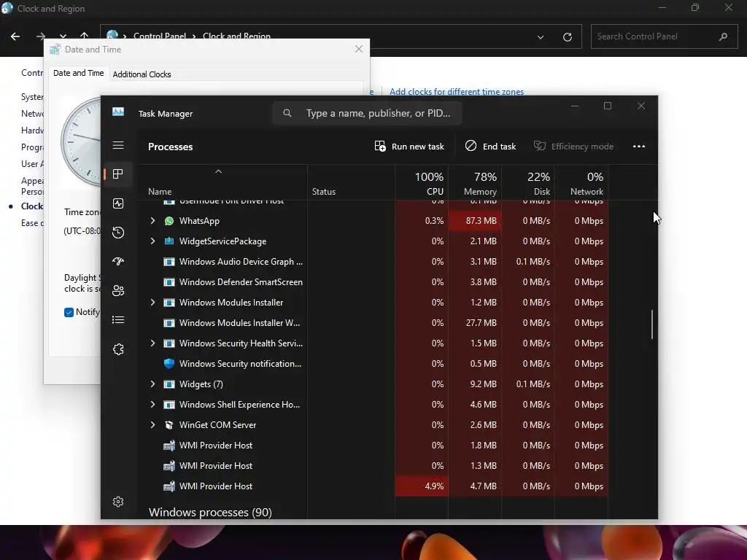Viewport: 747px width, 560px height.
Task: Click Control Panel breadcrumb in address bar
Action: (160, 36)
